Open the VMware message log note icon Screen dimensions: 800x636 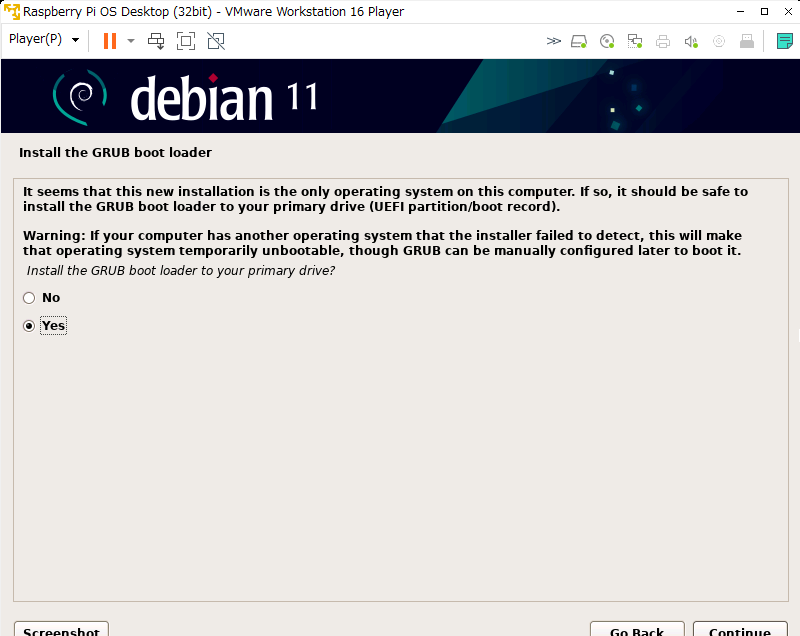point(785,41)
